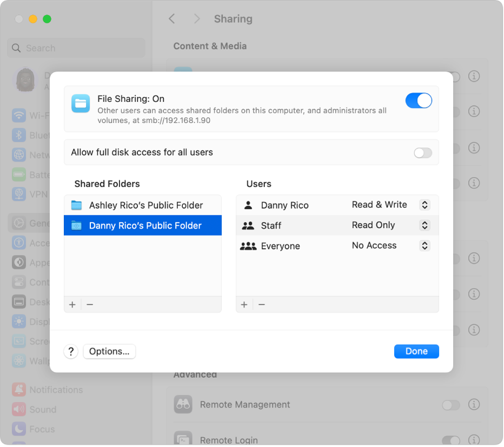Click the user account avatar
This screenshot has width=504, height=447.
(x=26, y=80)
